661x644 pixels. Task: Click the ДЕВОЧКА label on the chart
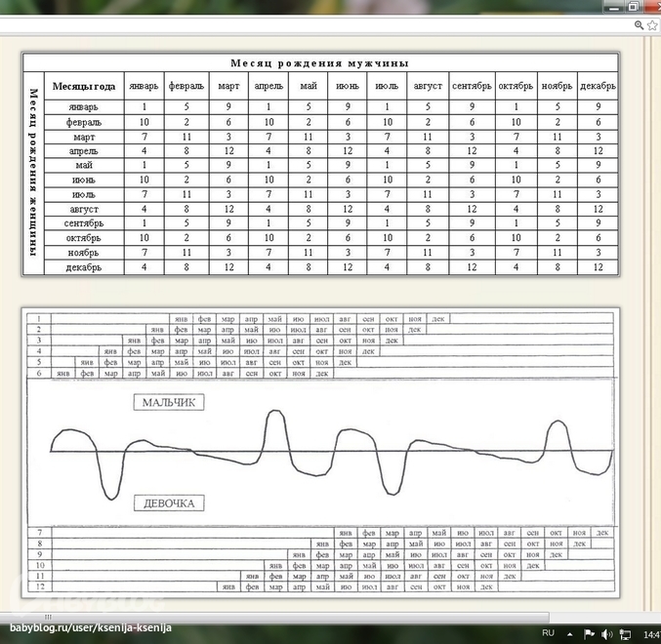(x=169, y=503)
